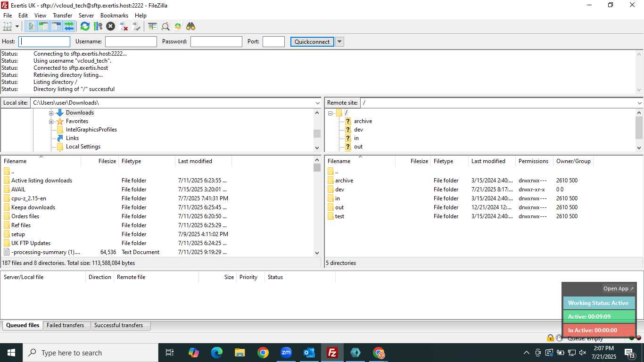Focus the Username input field
The height and width of the screenshot is (362, 644).
(131, 41)
